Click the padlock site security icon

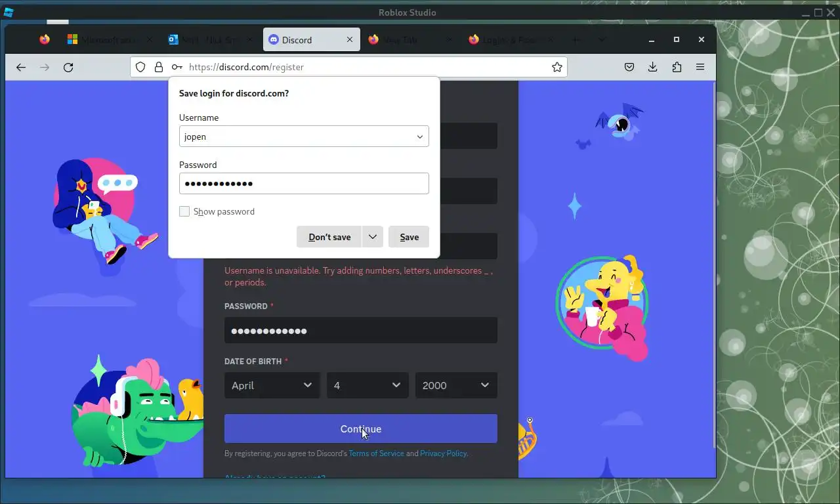[x=158, y=67]
